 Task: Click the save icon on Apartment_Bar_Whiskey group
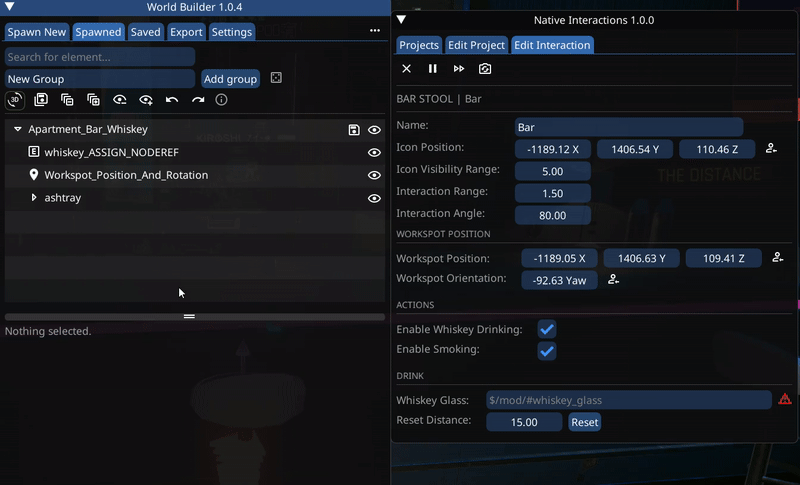click(354, 130)
